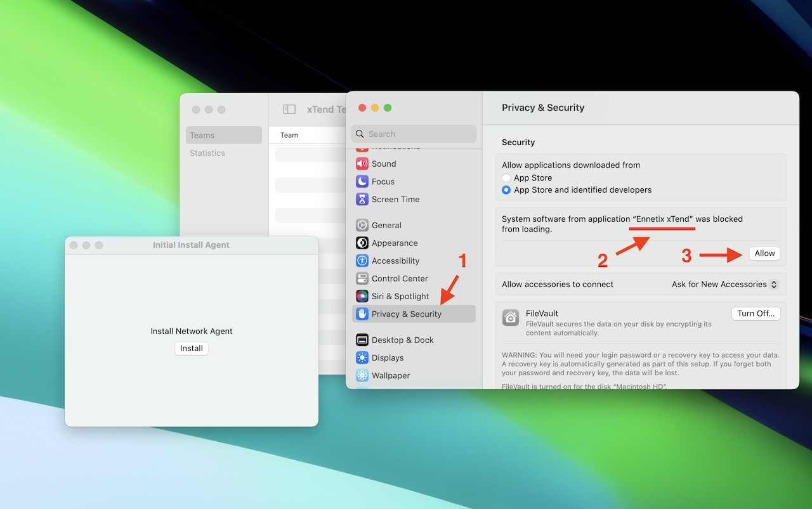Toggle sidebar icon in xTend window
This screenshot has height=509, width=812.
[289, 109]
